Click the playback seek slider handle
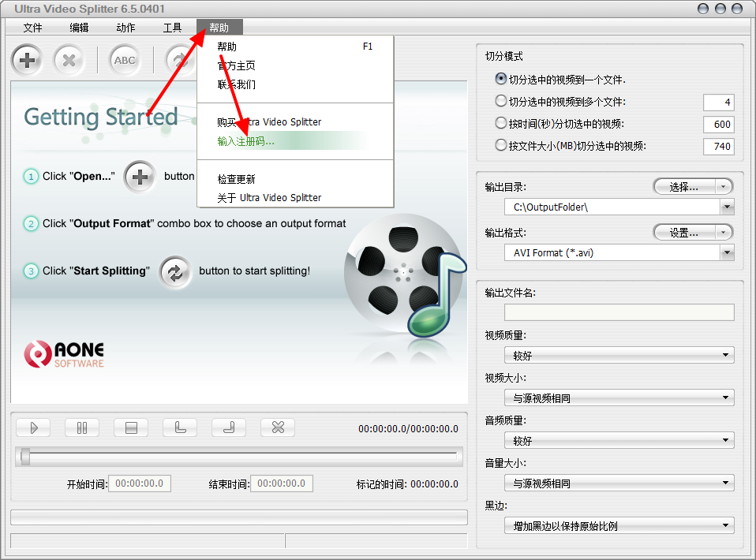This screenshot has height=560, width=756. [x=25, y=457]
